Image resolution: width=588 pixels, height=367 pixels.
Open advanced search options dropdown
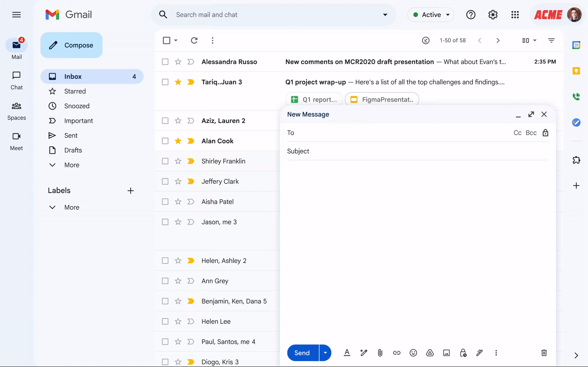click(385, 15)
